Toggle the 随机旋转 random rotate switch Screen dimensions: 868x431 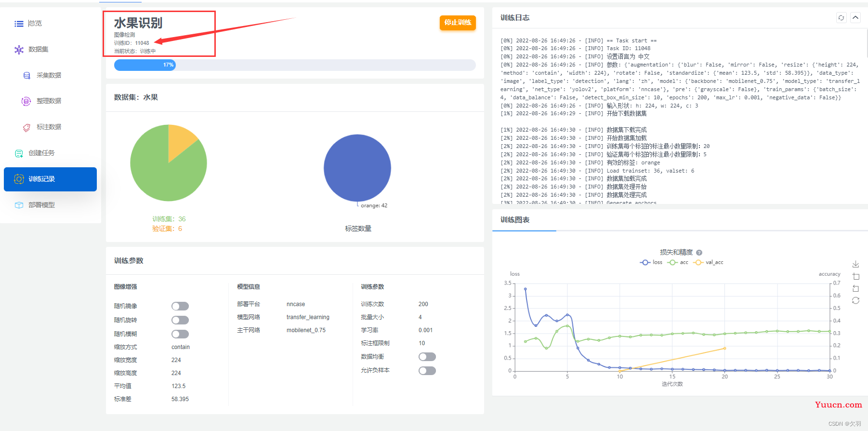(x=180, y=320)
